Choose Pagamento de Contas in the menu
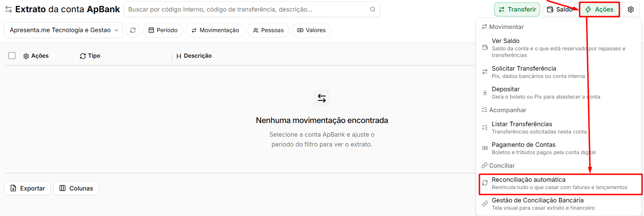The width and height of the screenshot is (644, 216). (x=559, y=148)
